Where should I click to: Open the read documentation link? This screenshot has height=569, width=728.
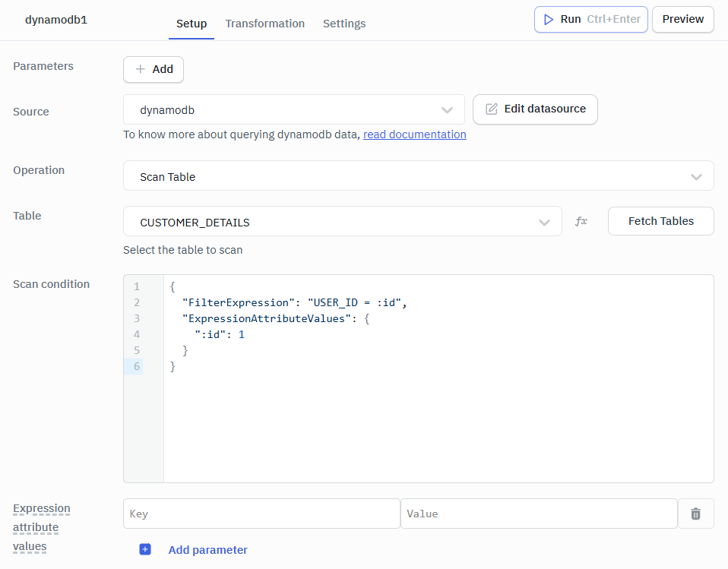pyautogui.click(x=414, y=134)
